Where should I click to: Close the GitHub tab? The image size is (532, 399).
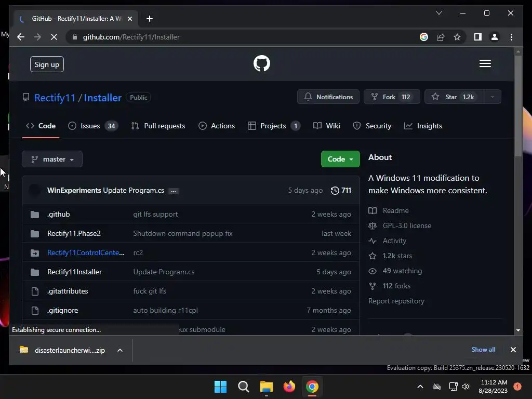pyautogui.click(x=129, y=19)
